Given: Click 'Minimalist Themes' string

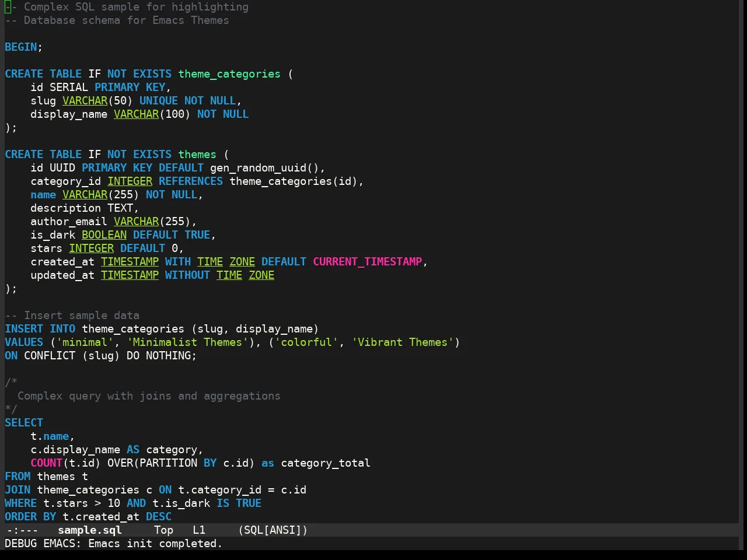Looking at the screenshot, I should click(187, 342).
